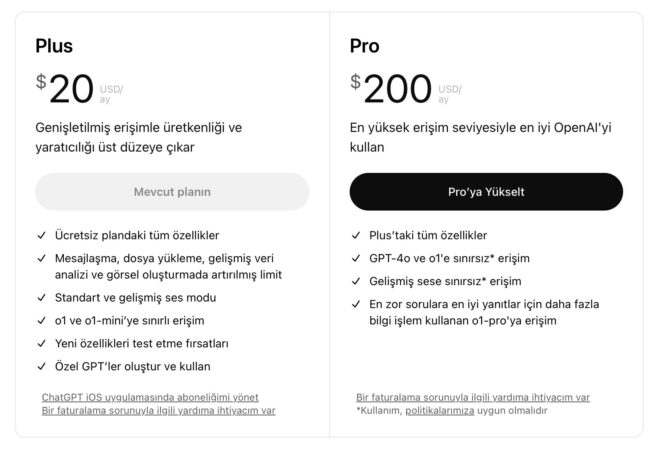660x449 pixels.
Task: Click checkmark next to 'o1 ve o1-mini'ye sınırlı erişim'
Action: [41, 320]
